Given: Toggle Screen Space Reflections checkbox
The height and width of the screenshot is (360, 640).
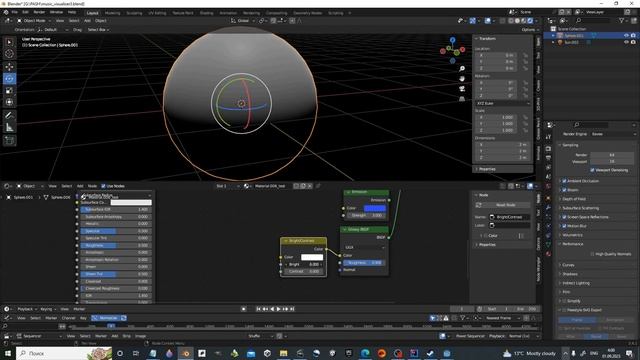Looking at the screenshot, I should (x=564, y=217).
